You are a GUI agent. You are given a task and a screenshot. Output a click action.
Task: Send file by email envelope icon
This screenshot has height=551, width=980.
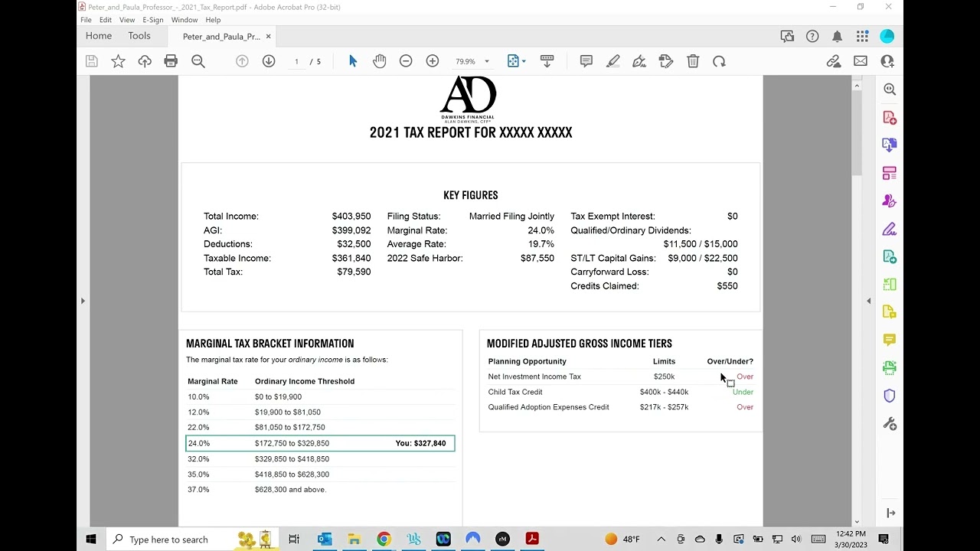[x=861, y=61]
